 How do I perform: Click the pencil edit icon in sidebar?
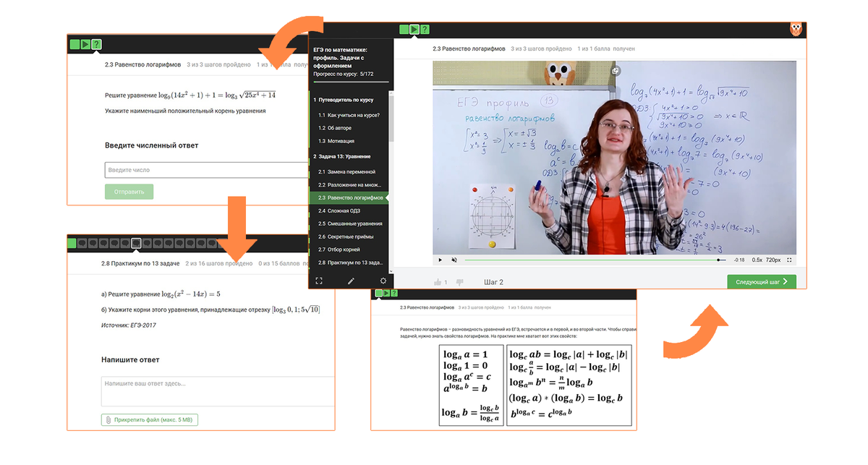(351, 281)
